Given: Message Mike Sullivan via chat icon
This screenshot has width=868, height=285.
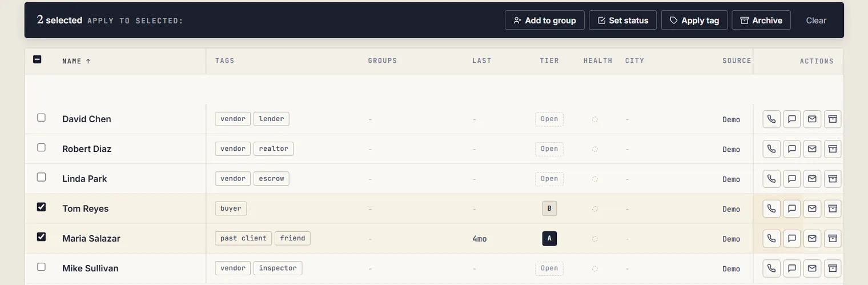Looking at the screenshot, I should pos(792,268).
